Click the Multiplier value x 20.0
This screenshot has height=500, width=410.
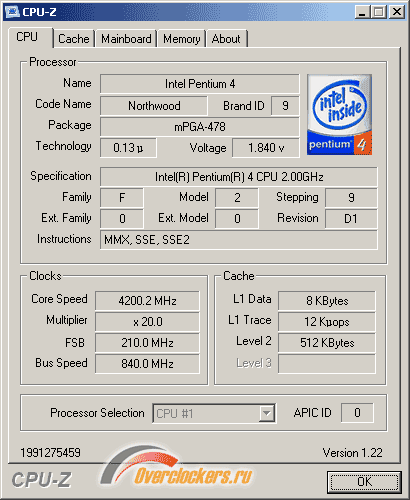tap(147, 322)
